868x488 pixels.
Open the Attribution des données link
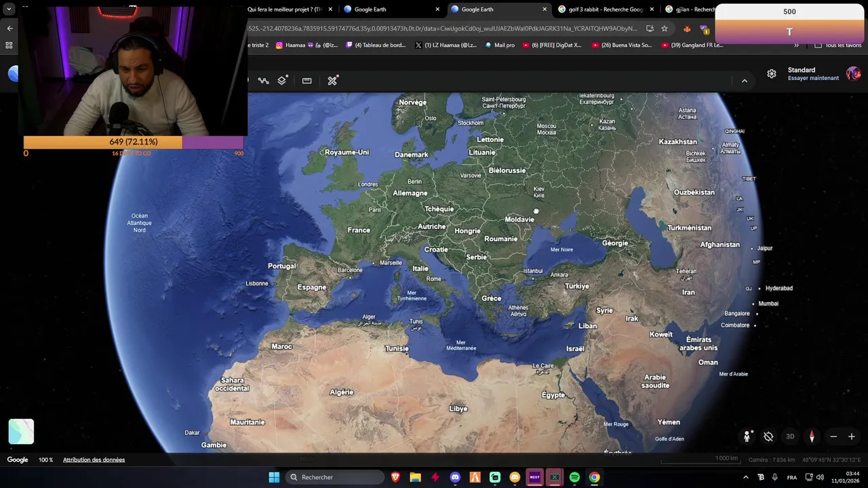pos(94,460)
